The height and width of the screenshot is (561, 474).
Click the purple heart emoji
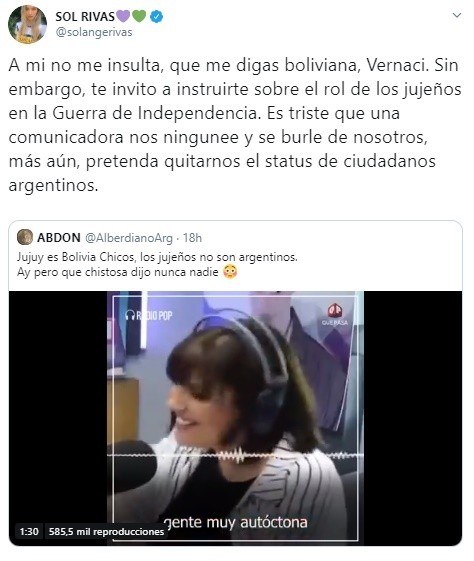click(123, 16)
